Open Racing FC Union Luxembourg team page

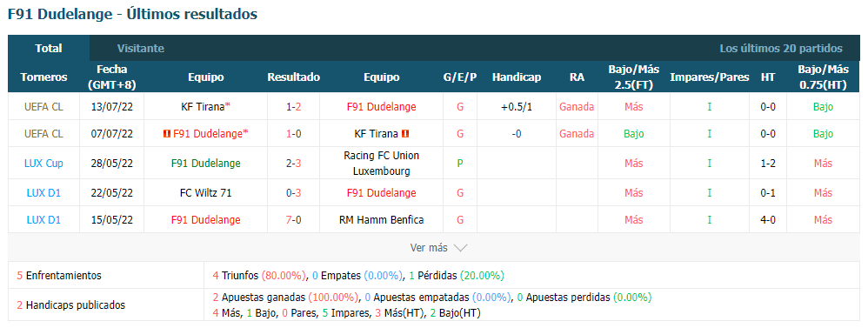point(382,164)
